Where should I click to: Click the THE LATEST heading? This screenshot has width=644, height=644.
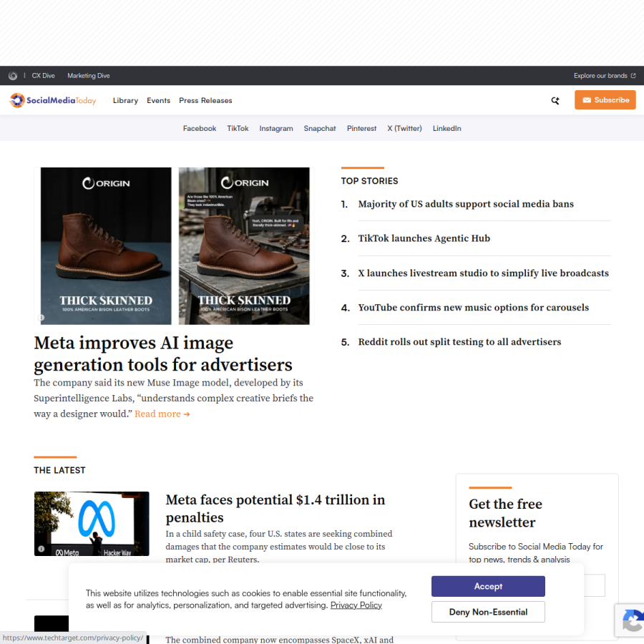tap(59, 470)
